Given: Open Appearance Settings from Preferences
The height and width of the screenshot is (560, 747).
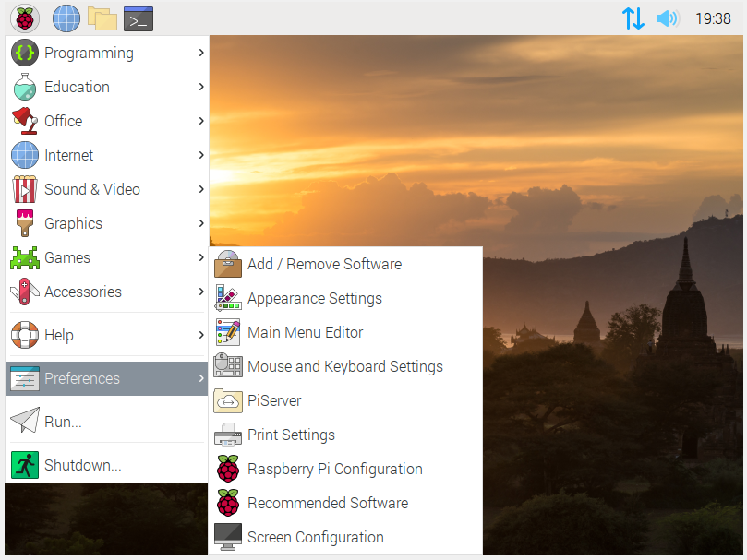Looking at the screenshot, I should click(346, 298).
